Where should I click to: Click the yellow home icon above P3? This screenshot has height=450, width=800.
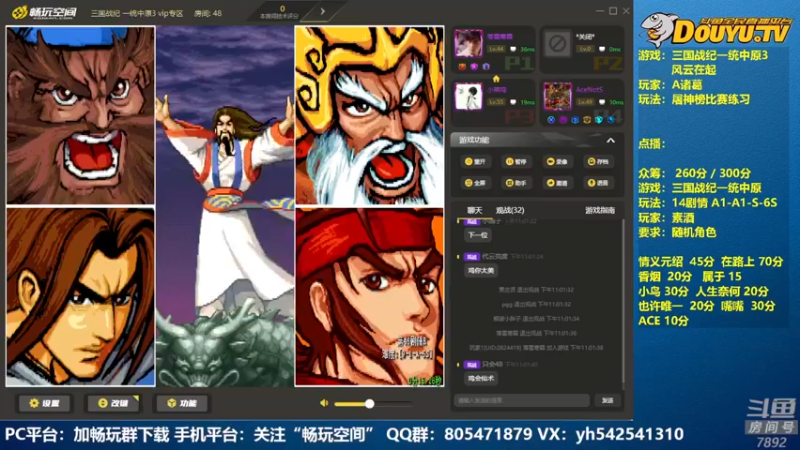[x=496, y=79]
